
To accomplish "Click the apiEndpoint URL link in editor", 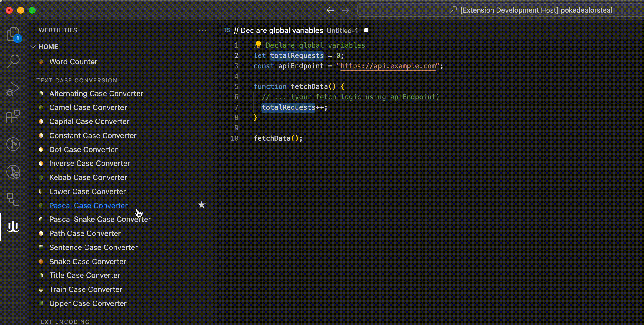I will [x=388, y=66].
